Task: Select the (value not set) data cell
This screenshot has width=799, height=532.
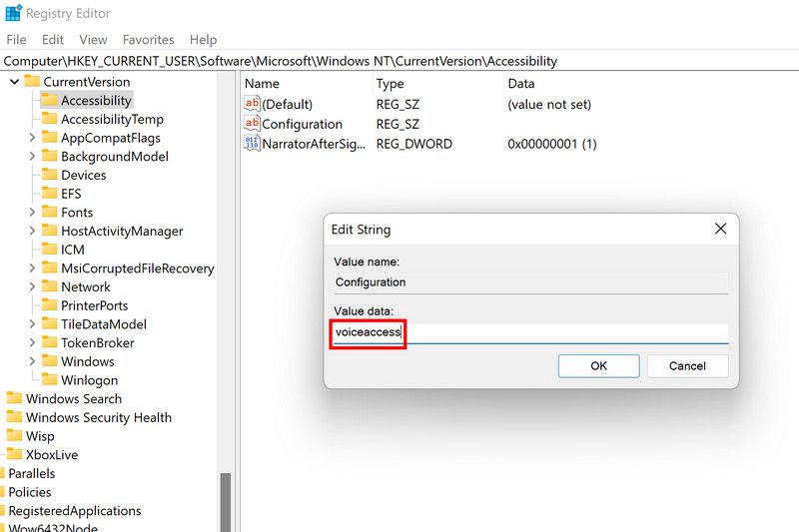Action: point(549,105)
